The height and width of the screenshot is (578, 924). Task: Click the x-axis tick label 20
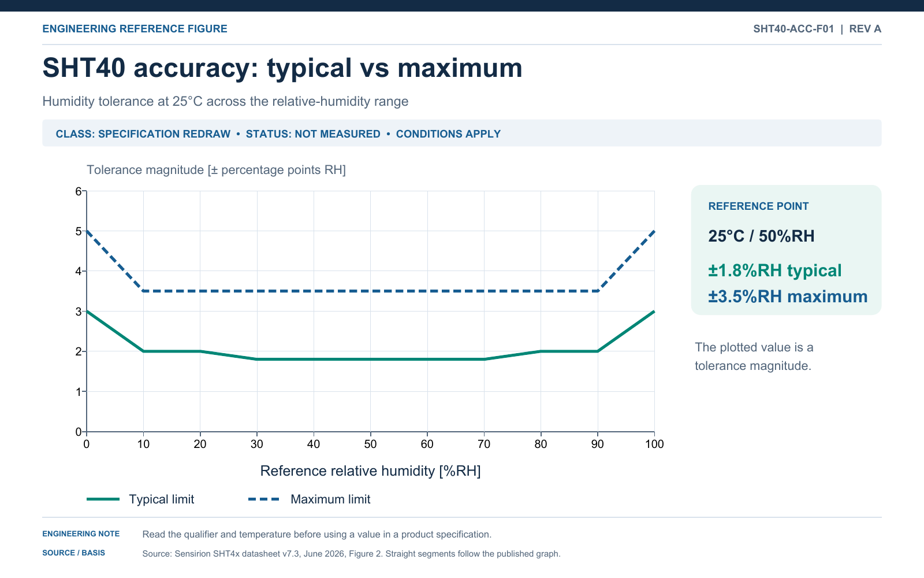[200, 444]
